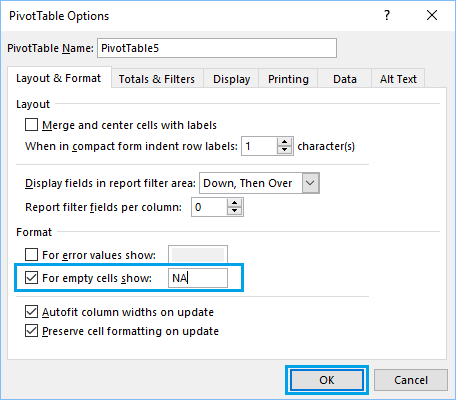
Task: Switch to the Totals & Filters tab
Action: [x=157, y=79]
